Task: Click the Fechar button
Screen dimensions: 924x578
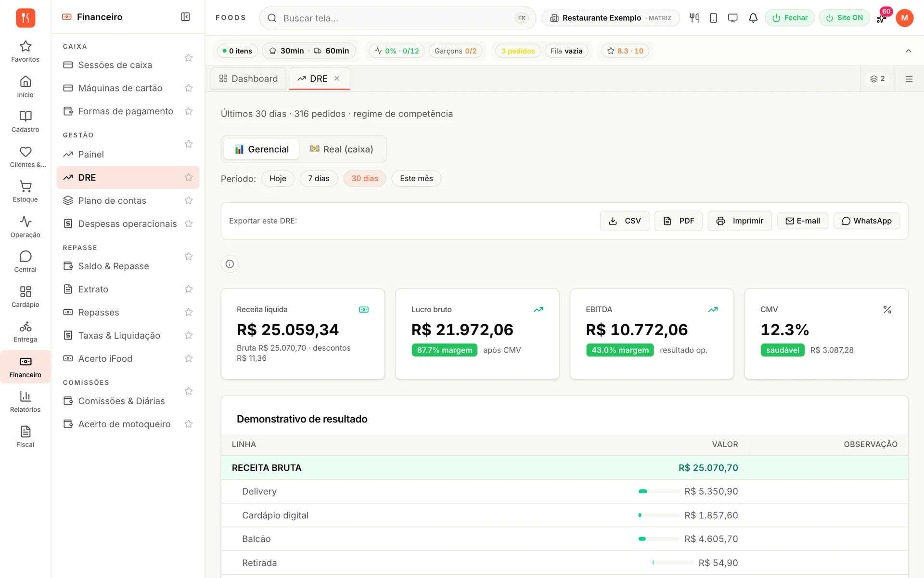Action: coord(790,18)
